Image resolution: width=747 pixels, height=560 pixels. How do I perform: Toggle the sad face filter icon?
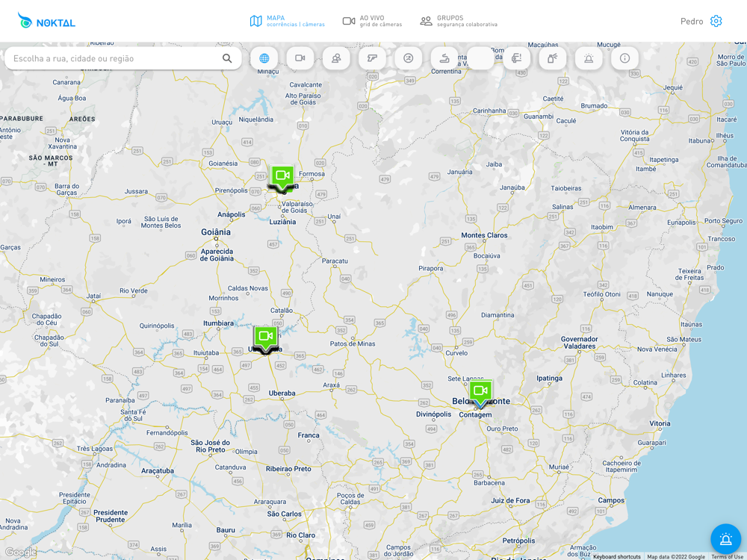click(x=409, y=58)
